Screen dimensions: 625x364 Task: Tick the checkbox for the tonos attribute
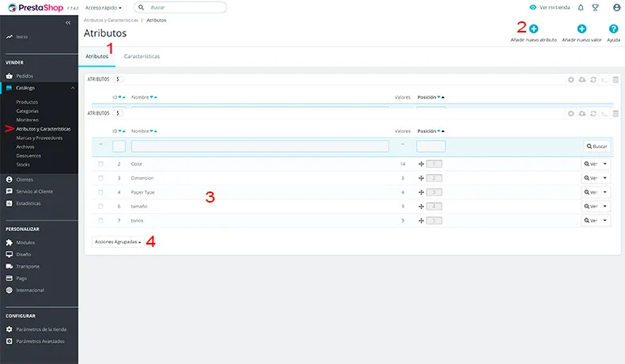(x=100, y=221)
